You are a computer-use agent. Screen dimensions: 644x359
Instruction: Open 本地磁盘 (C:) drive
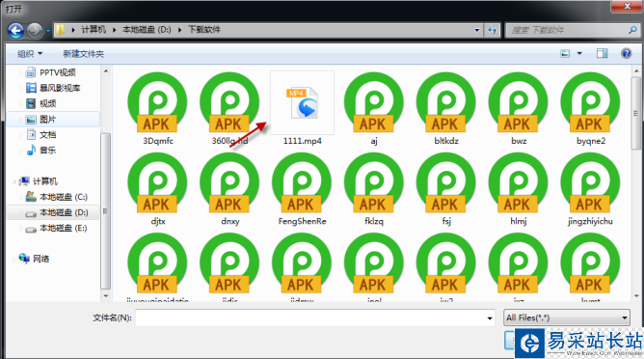pos(64,197)
